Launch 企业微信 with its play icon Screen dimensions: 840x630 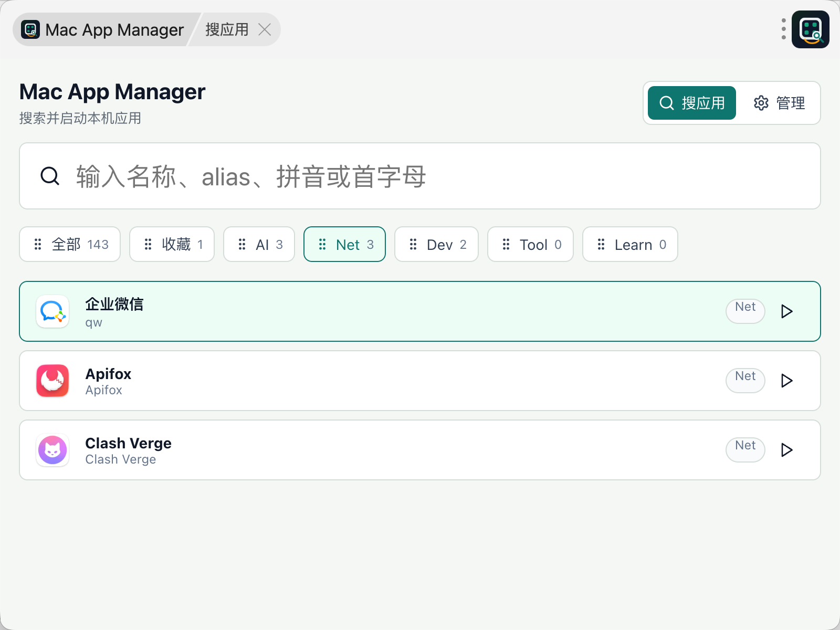point(786,311)
